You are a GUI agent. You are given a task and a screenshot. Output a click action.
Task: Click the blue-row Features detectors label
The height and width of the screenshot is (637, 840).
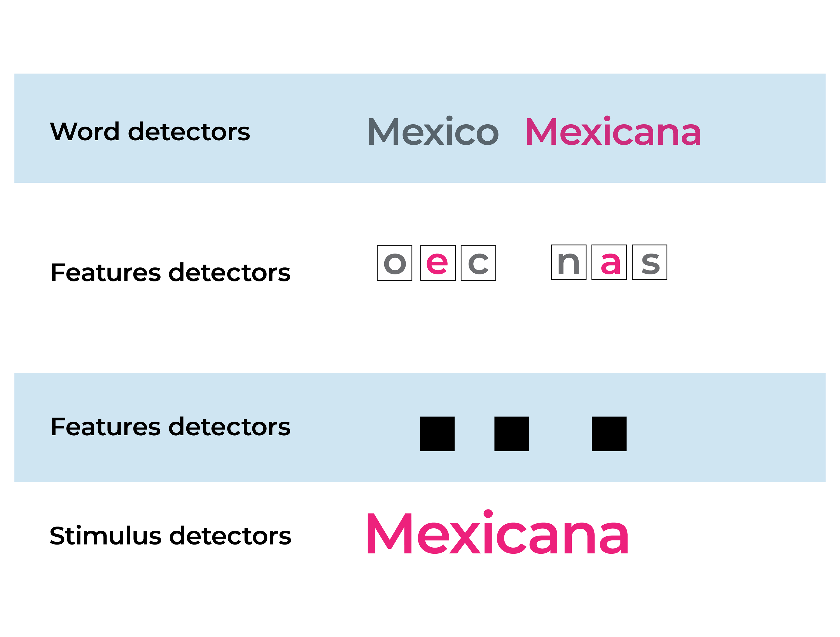tap(170, 427)
